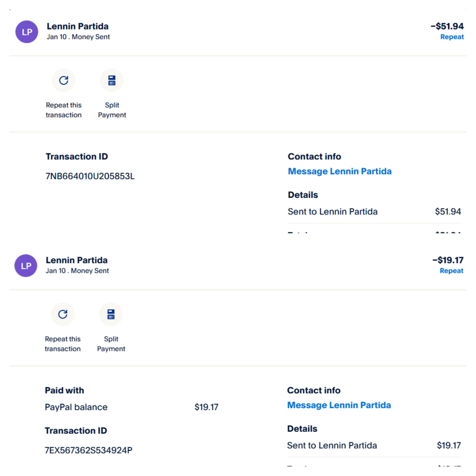476x476 pixels.
Task: Click the 'Sent to Lennin Partida' $51.94 detail row
Action: coord(333,212)
